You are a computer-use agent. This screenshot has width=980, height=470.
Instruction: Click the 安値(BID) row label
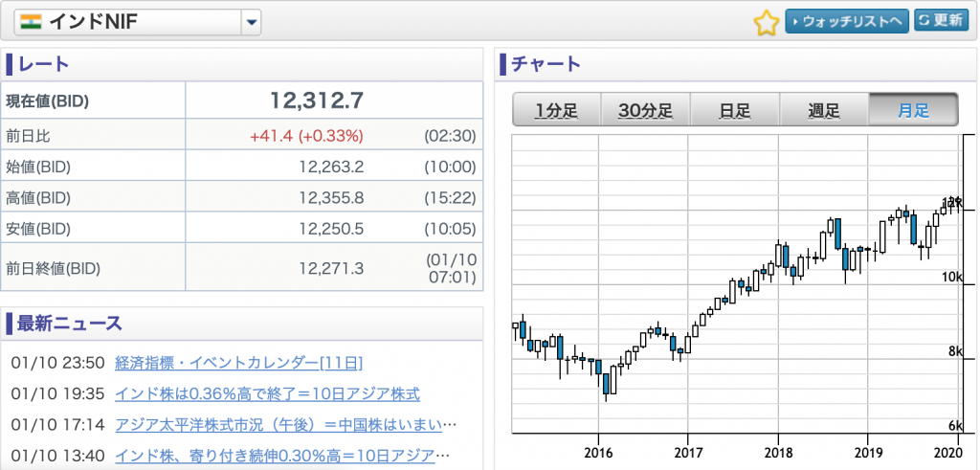click(38, 229)
